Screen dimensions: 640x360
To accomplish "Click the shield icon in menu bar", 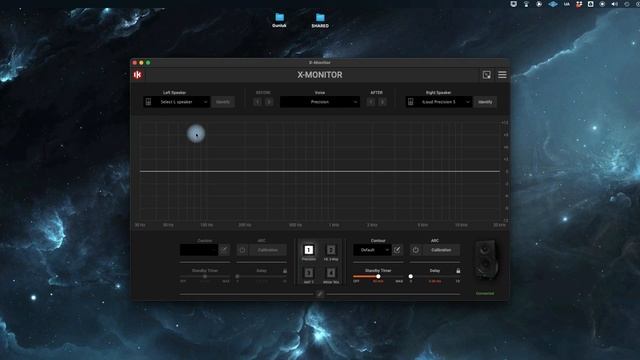I will pos(513,4).
